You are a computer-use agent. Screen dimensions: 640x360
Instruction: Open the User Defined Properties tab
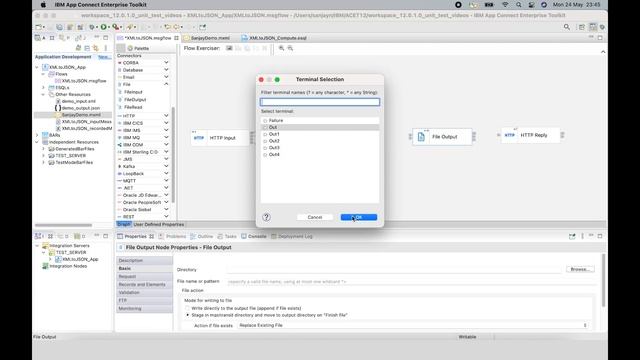[159, 224]
